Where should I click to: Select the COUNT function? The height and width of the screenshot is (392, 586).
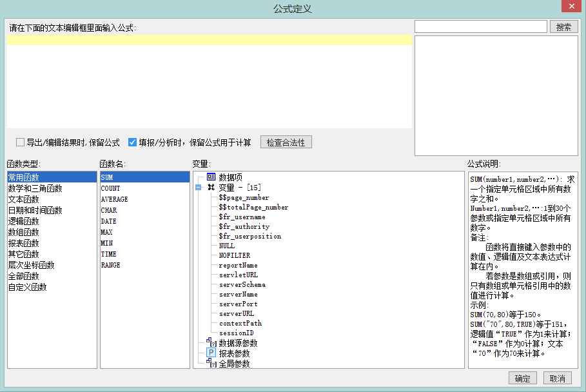145,188
